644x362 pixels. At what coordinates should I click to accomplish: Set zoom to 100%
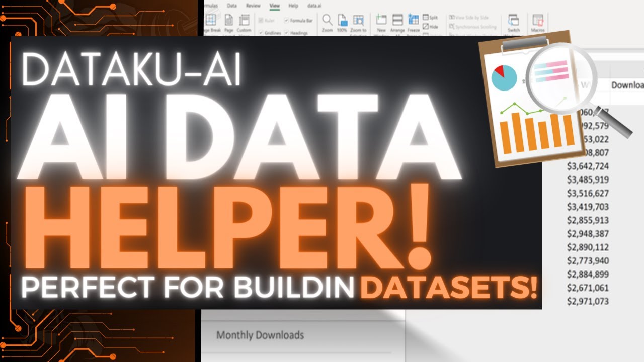click(342, 24)
